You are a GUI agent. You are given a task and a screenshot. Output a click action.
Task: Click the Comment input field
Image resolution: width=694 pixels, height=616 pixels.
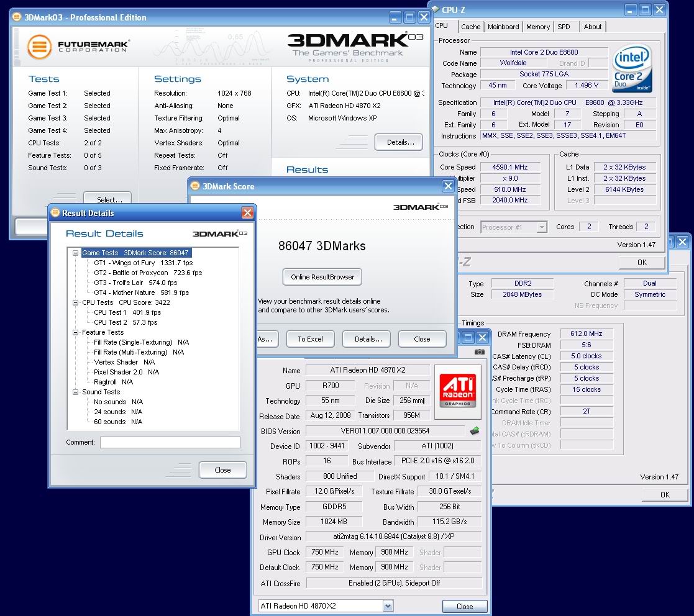coord(170,442)
